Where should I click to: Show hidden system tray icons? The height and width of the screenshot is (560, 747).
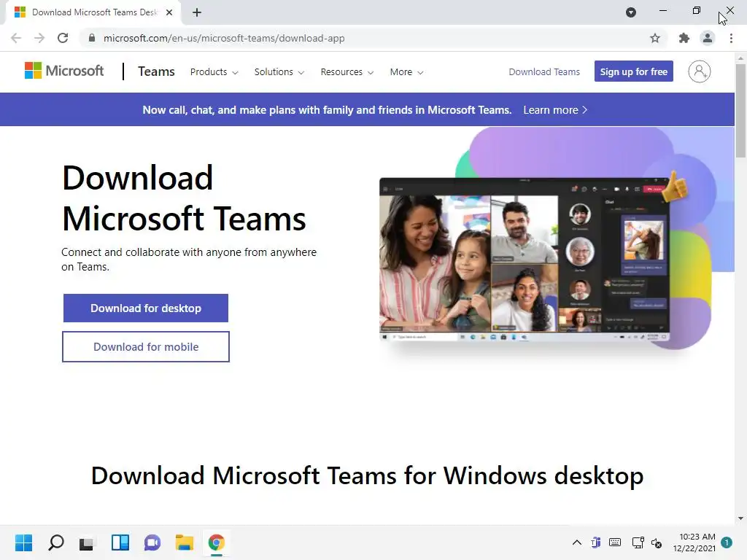(x=576, y=542)
